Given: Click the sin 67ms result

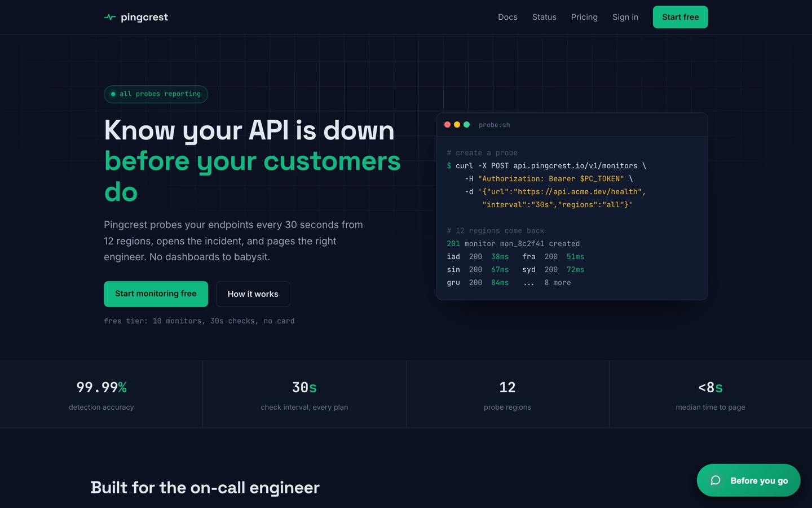Looking at the screenshot, I should click(x=478, y=270).
